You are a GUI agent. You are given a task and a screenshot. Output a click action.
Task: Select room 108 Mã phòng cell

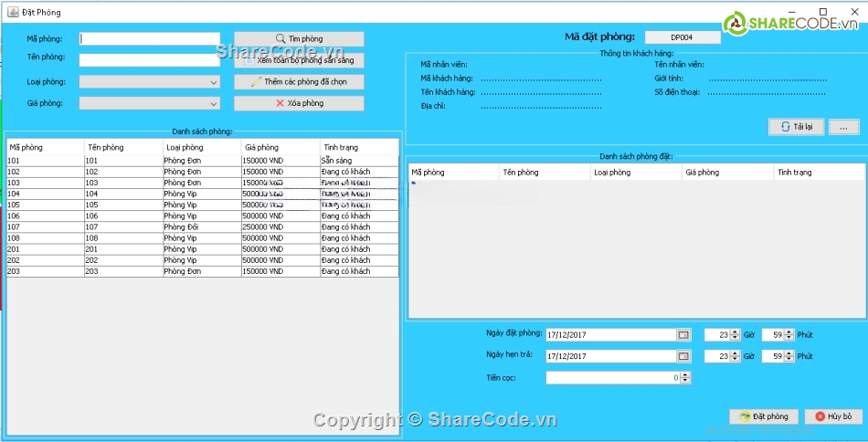(x=46, y=238)
